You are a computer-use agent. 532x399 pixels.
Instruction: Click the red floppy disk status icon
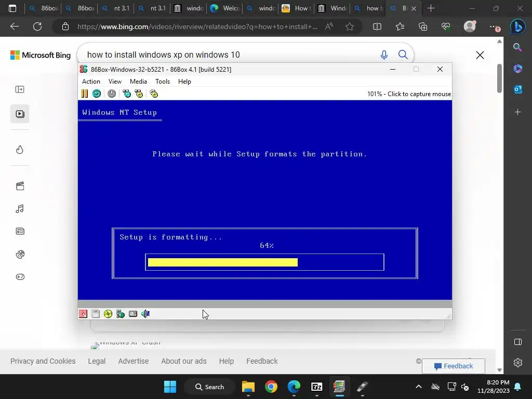click(83, 314)
